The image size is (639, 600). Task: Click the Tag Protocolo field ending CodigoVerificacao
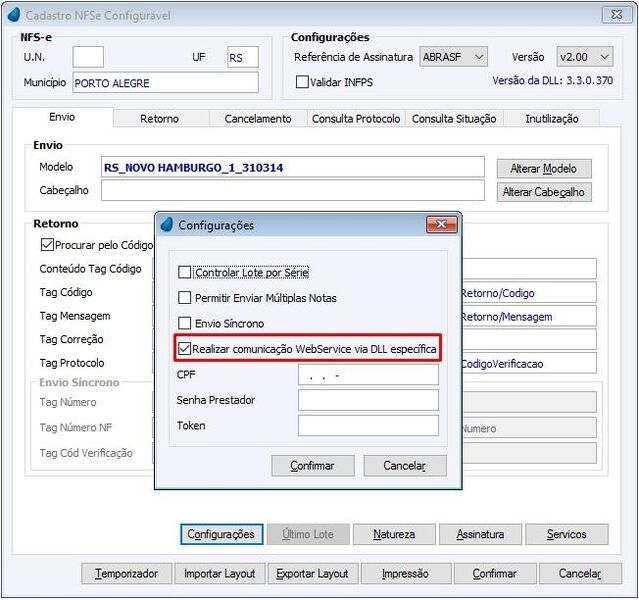click(x=529, y=363)
